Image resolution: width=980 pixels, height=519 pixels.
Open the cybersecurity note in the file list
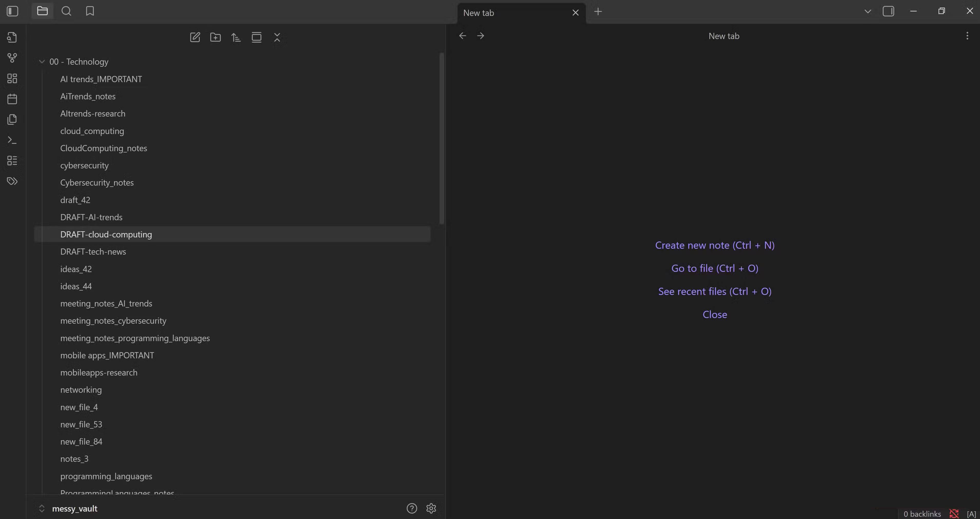tap(84, 165)
